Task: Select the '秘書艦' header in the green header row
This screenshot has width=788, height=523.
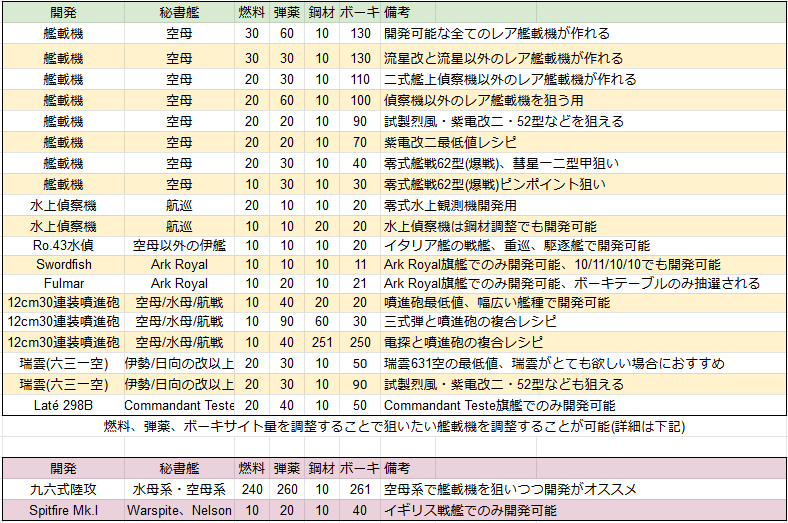Action: point(179,13)
